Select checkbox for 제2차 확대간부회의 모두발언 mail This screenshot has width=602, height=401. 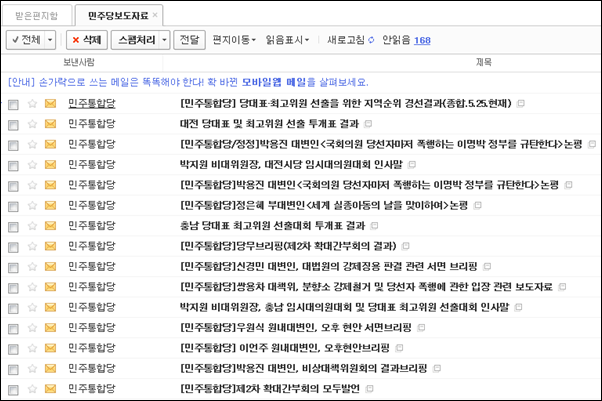(13, 390)
